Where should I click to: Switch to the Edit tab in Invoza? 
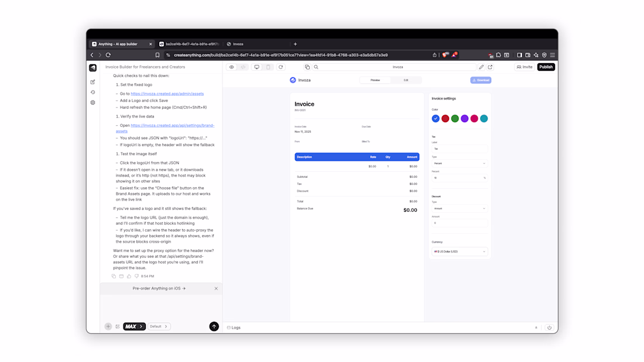(406, 80)
